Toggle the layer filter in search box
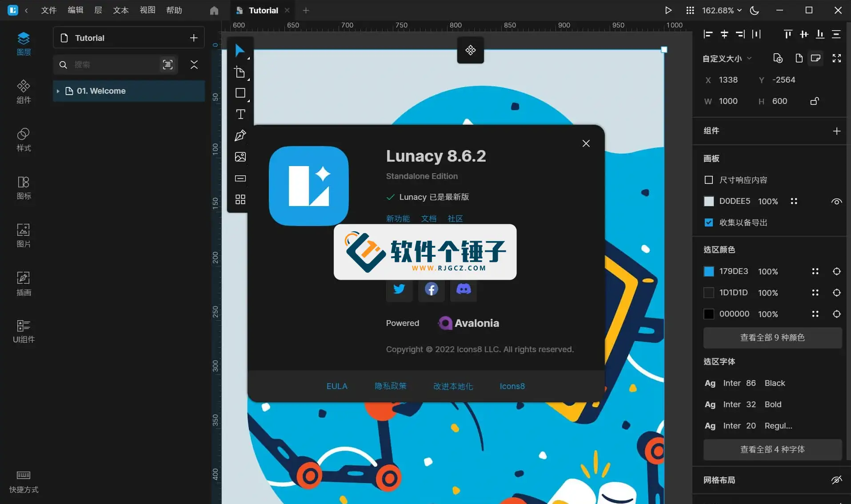This screenshot has height=504, width=851. (168, 65)
